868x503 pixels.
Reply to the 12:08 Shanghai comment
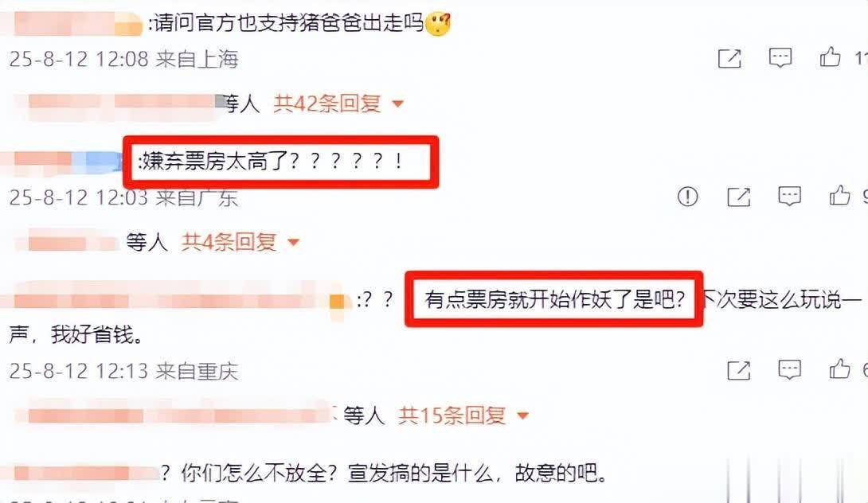pyautogui.click(x=780, y=57)
